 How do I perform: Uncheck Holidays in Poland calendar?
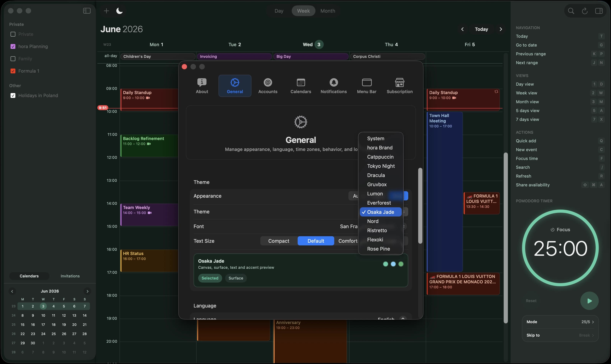(13, 95)
